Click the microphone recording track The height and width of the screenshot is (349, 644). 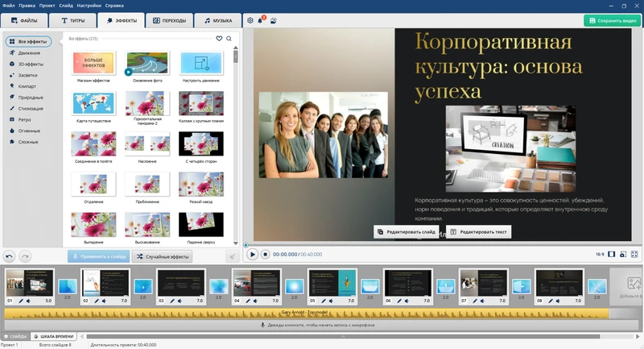tap(320, 325)
